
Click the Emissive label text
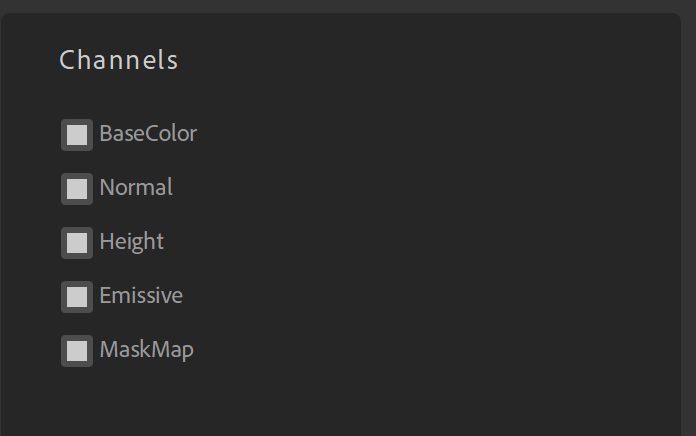pos(141,296)
